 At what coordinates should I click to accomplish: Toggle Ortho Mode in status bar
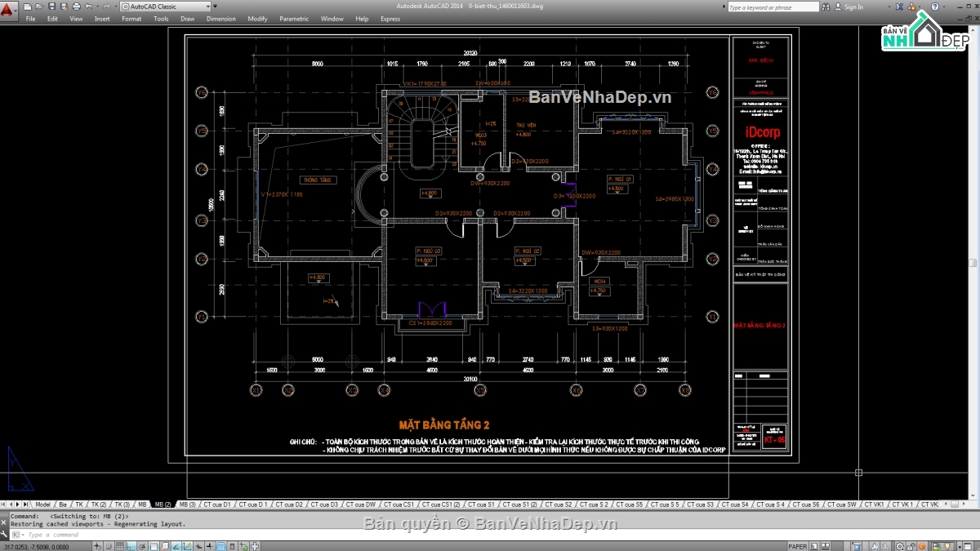pos(131,546)
